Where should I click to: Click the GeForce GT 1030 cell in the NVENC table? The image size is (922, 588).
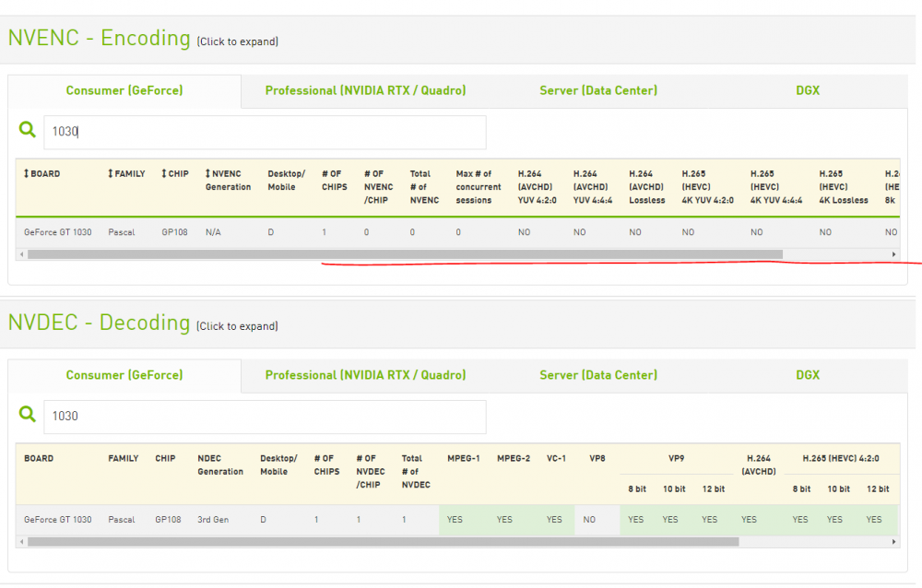tap(57, 232)
